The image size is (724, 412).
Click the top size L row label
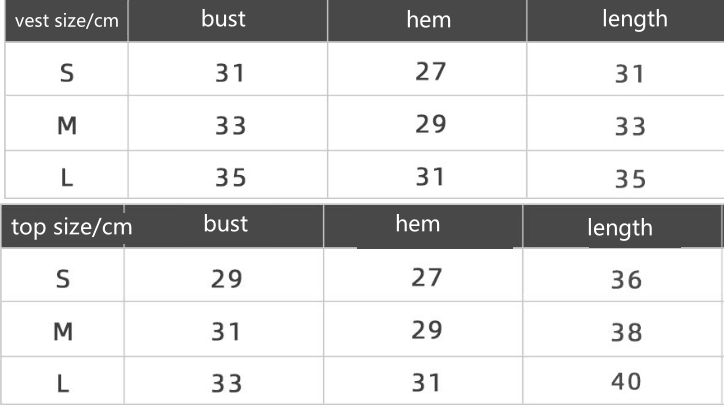(x=63, y=384)
